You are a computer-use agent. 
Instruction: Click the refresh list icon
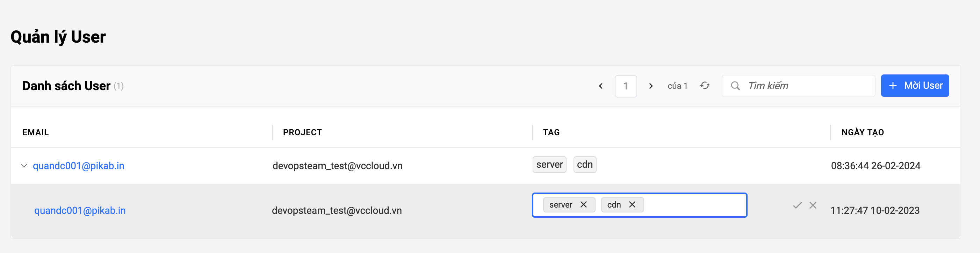705,86
